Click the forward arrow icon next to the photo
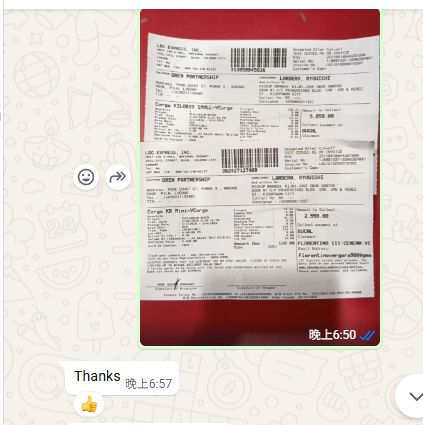Screen dimensions: 423x425 (x=118, y=177)
